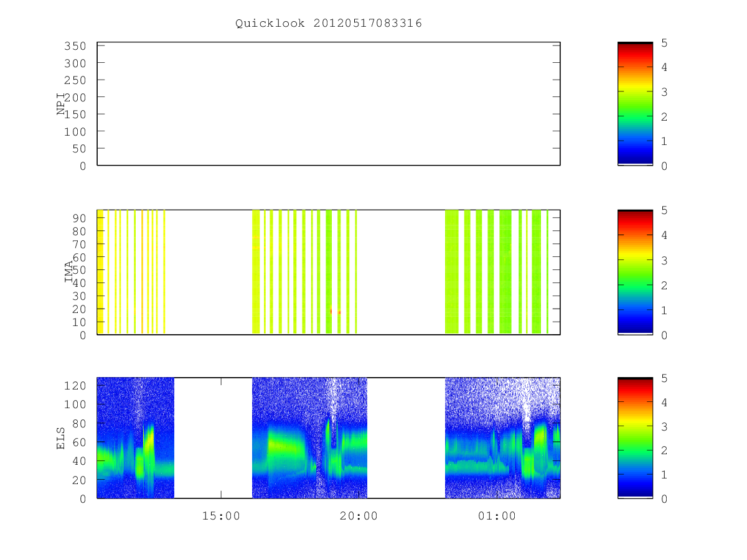747x560 pixels.
Task: Click the 1 label on ELS color bar
Action: tap(664, 474)
